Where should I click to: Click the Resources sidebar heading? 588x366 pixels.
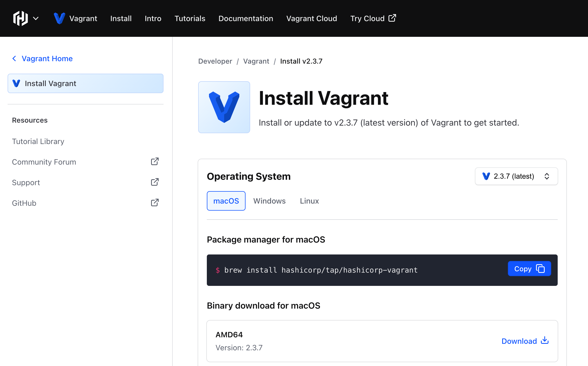click(x=30, y=120)
